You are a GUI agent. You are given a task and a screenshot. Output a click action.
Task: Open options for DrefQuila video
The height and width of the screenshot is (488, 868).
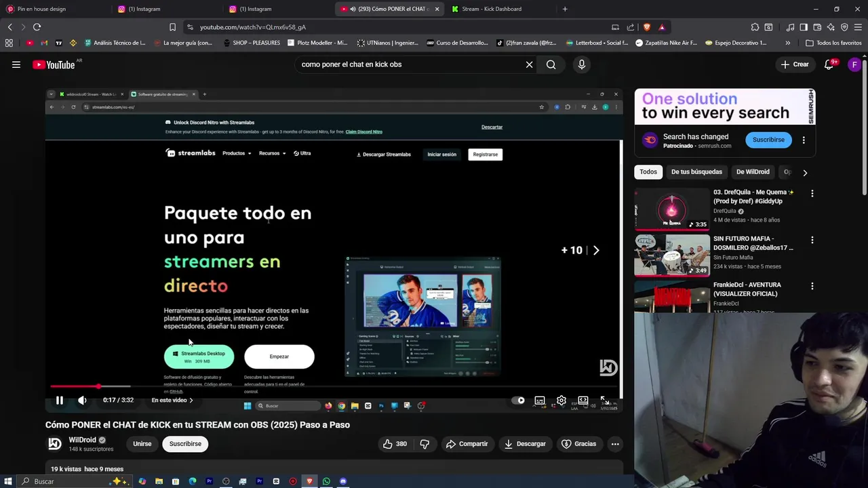[x=812, y=194]
